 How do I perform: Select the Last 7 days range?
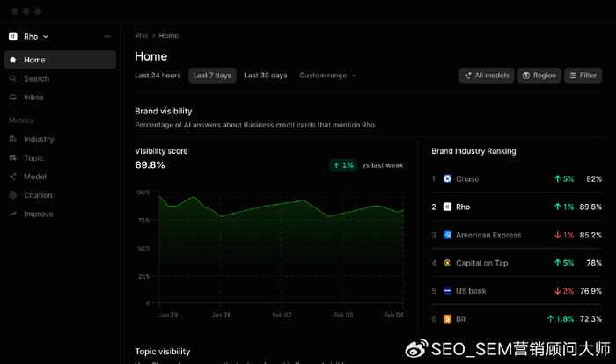[x=212, y=76]
